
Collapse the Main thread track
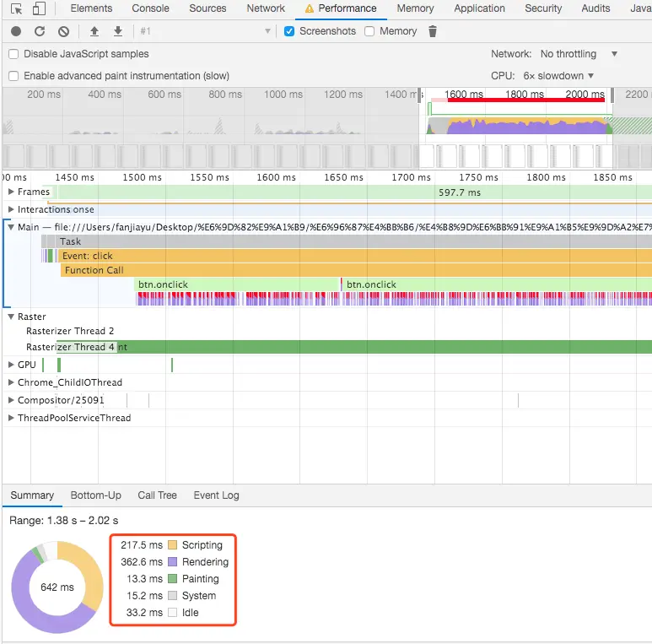[11, 227]
